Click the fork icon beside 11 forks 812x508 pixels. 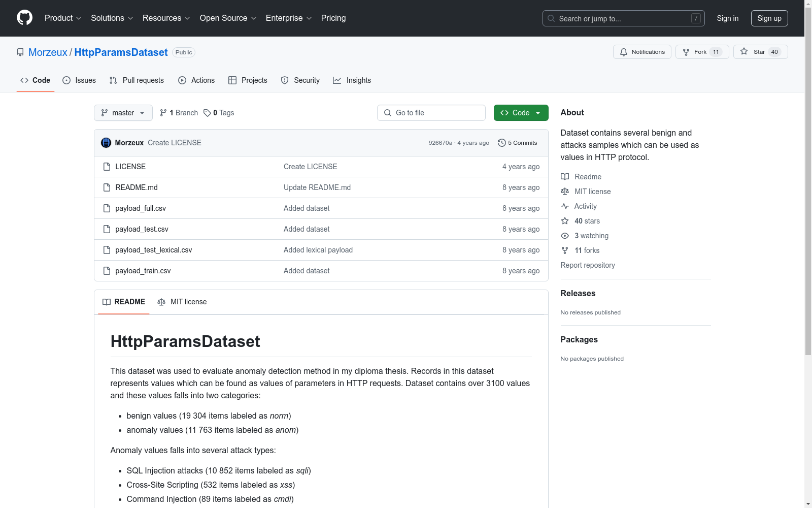[565, 250]
